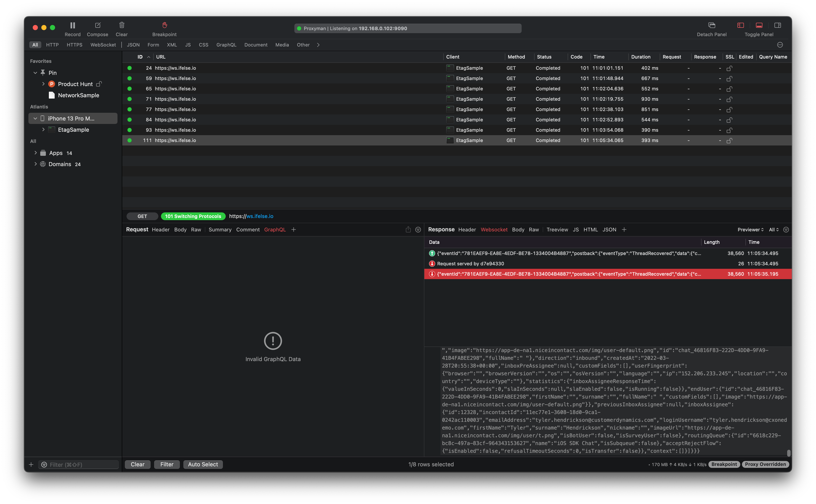Open the Previewer dropdown
The height and width of the screenshot is (504, 816).
click(750, 230)
